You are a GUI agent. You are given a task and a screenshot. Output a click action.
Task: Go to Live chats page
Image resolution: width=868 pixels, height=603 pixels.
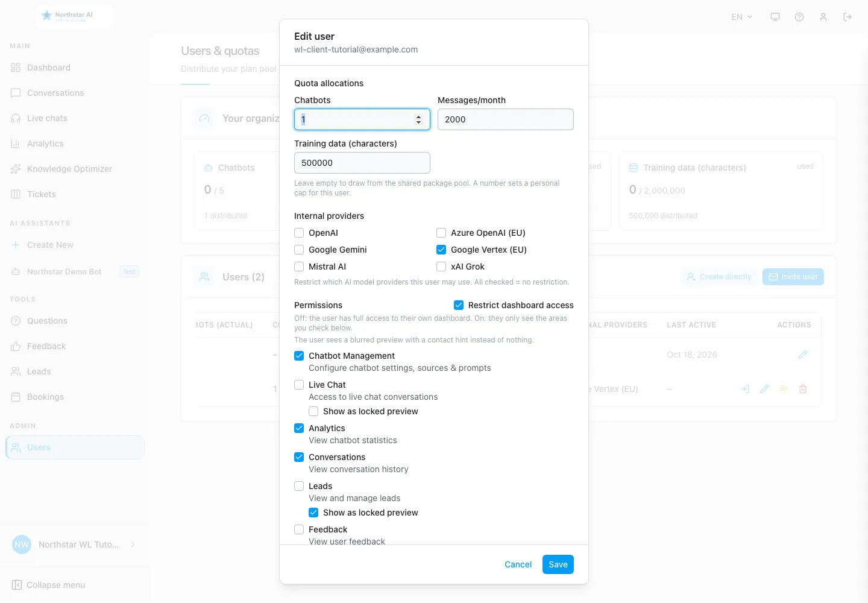75,118
